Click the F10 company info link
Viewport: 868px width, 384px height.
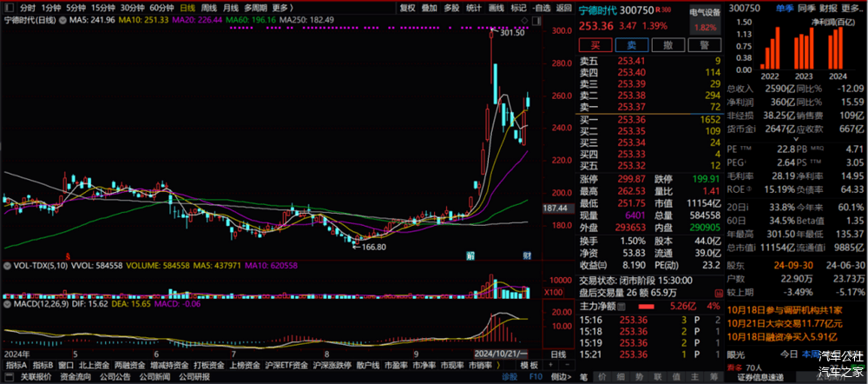click(x=536, y=377)
